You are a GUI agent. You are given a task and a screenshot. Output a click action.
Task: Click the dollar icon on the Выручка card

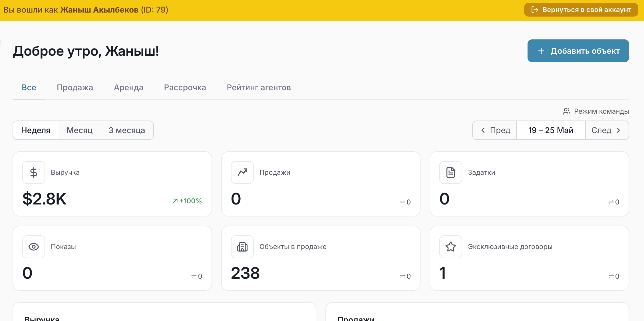pos(34,172)
